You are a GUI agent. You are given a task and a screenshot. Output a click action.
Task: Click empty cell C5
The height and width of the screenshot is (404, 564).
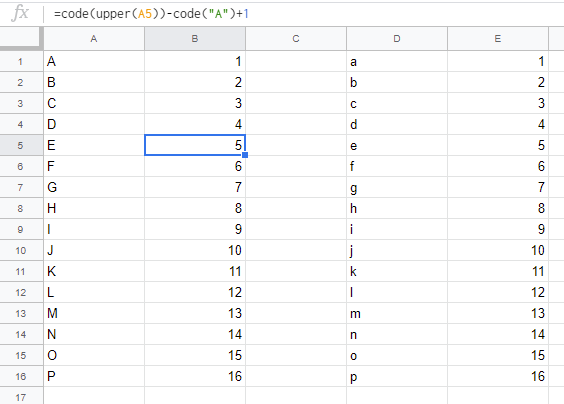coord(296,145)
